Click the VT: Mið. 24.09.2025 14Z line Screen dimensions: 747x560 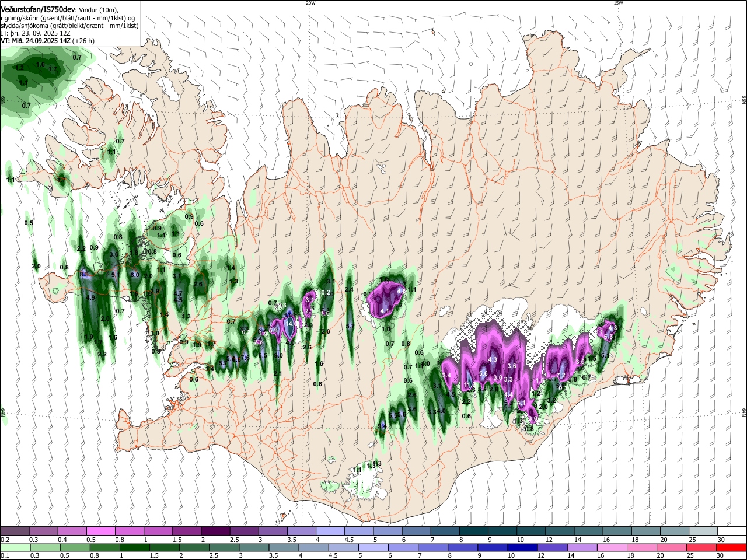coord(47,41)
